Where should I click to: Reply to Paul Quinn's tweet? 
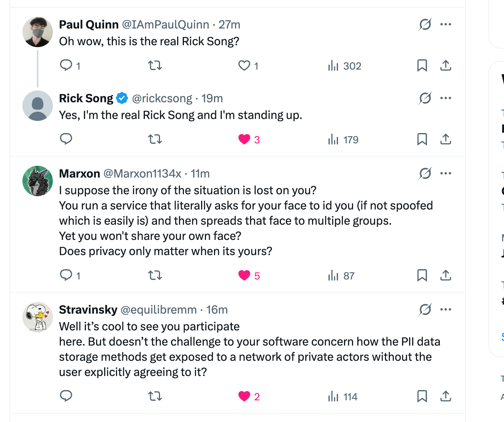coord(66,65)
